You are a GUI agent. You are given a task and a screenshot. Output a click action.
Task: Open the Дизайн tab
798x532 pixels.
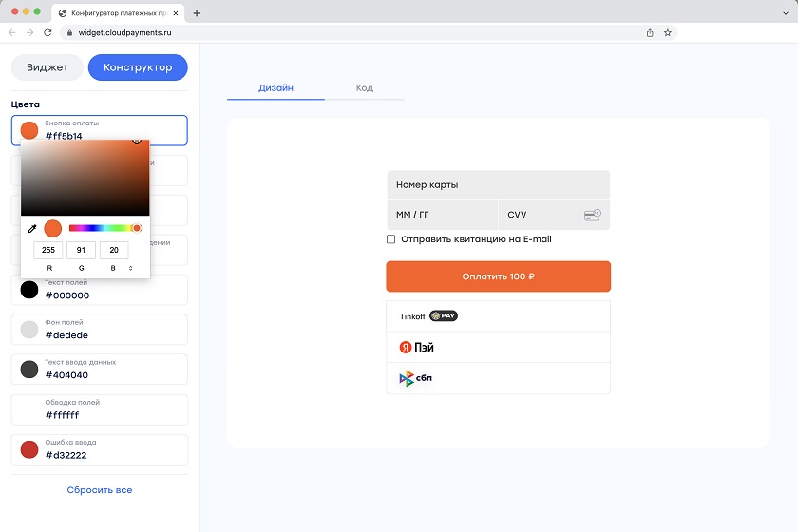coord(275,88)
